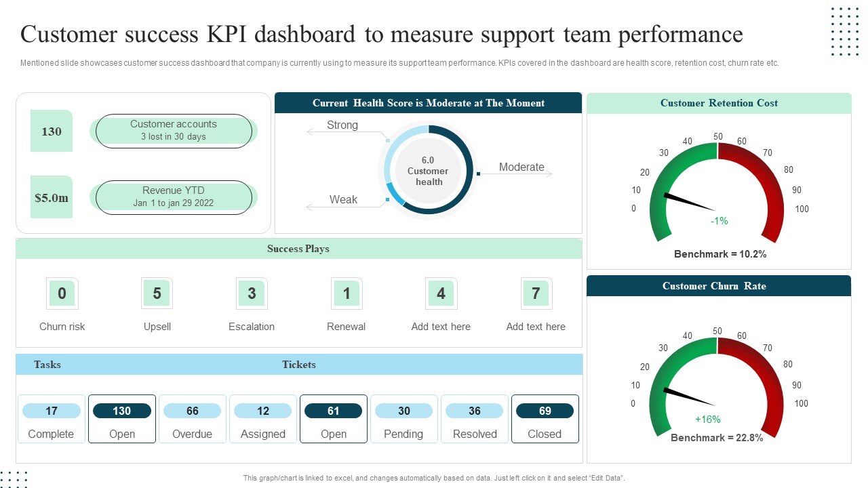The image size is (868, 488).
Task: Select the Escalation count box showing 3
Action: (x=252, y=293)
